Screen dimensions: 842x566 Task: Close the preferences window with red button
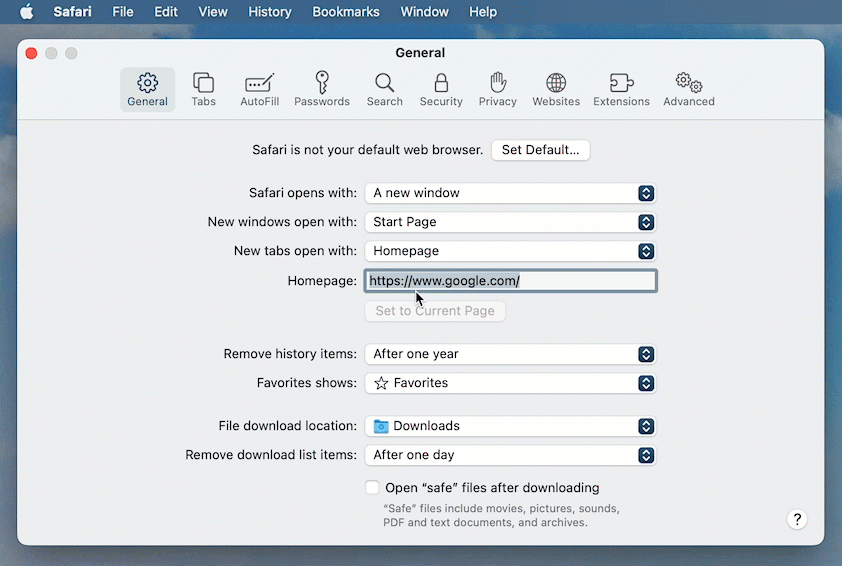coord(31,53)
